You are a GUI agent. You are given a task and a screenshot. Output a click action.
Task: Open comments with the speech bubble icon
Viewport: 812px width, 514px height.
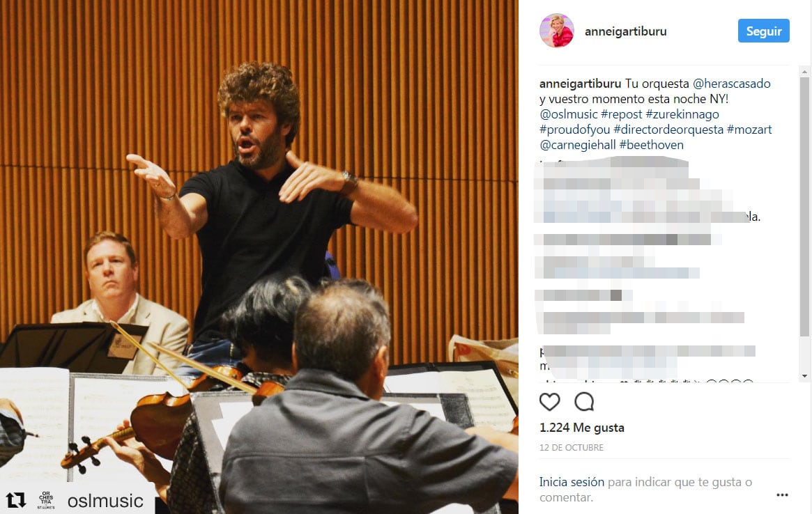tap(584, 402)
